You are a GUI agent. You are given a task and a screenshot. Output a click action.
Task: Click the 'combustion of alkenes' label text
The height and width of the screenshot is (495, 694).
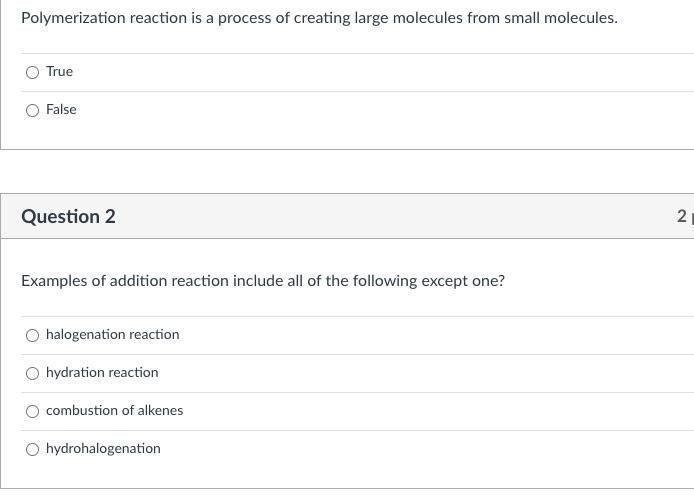pyautogui.click(x=114, y=411)
